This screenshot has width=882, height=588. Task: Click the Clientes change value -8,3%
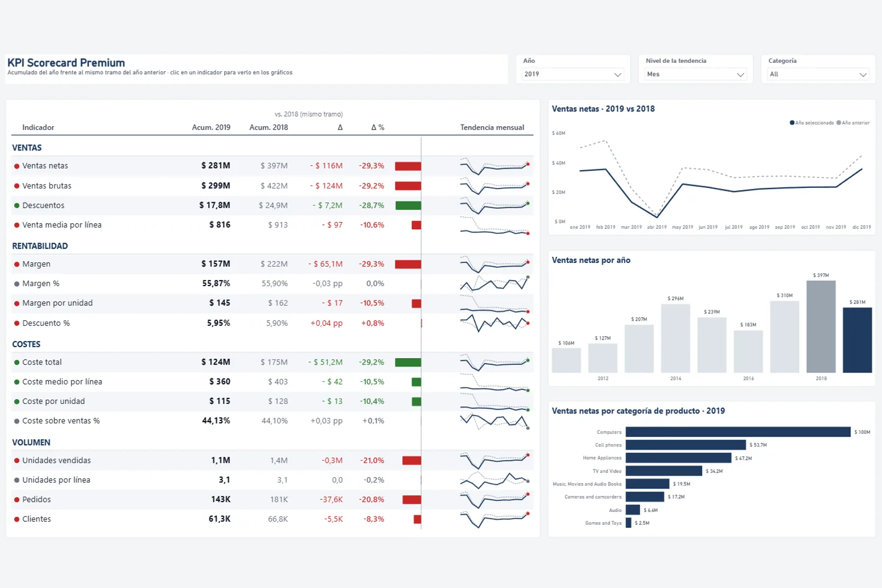[x=374, y=519]
